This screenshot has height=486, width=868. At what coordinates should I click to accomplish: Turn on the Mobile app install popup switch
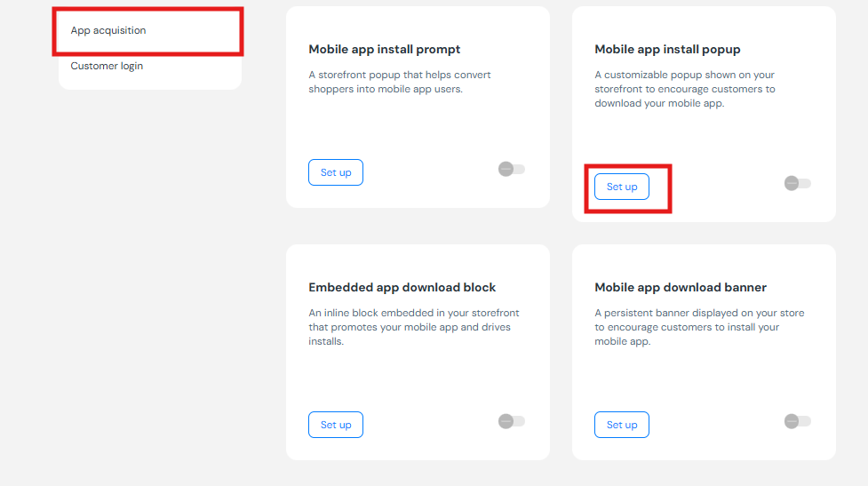pos(798,183)
